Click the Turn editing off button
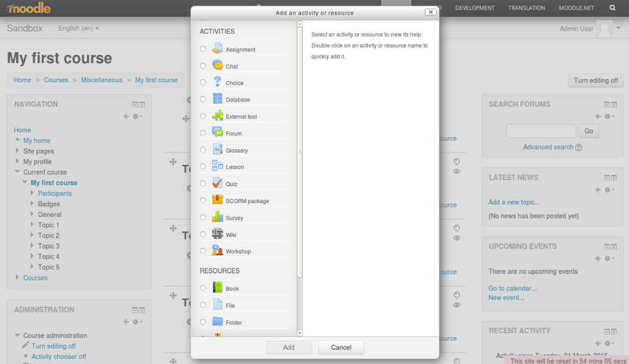The width and height of the screenshot is (629, 364). (x=595, y=80)
